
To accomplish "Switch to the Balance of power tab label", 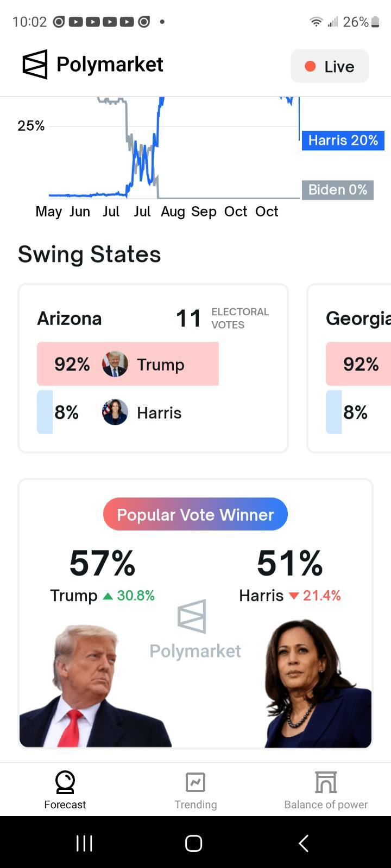I will pos(326,805).
